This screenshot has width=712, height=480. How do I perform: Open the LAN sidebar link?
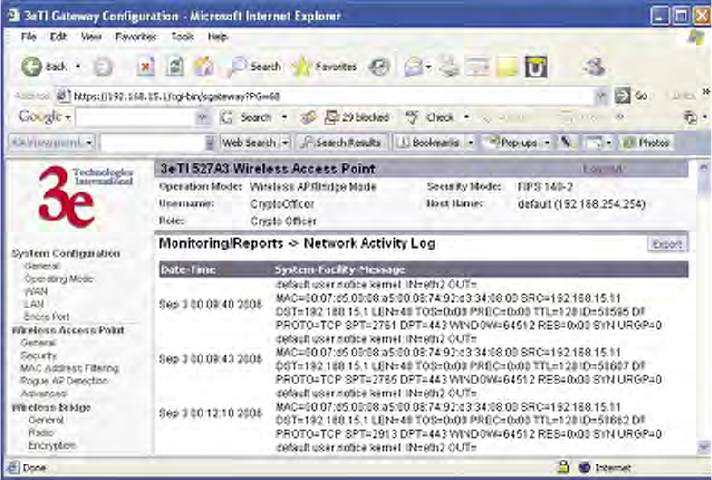click(x=34, y=304)
